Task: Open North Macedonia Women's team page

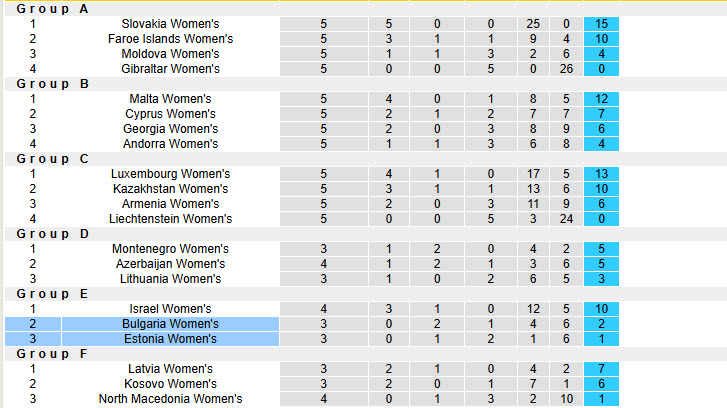Action: point(170,399)
